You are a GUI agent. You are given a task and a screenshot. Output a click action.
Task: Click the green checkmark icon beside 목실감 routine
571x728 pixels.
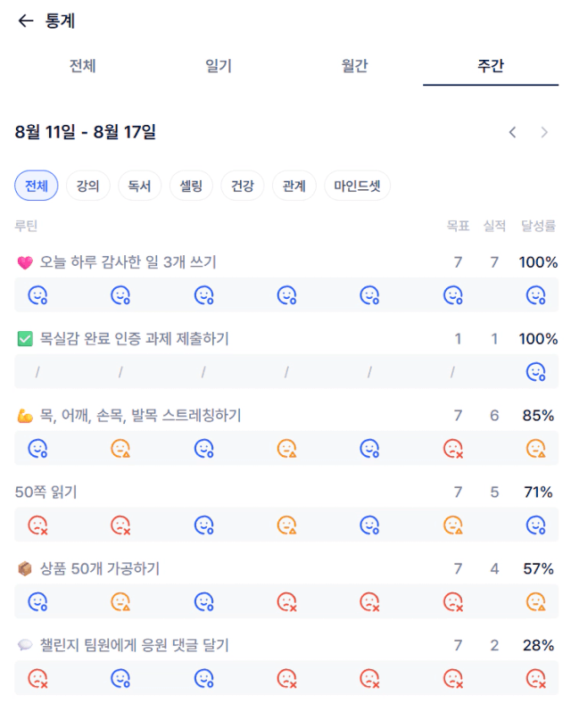25,339
